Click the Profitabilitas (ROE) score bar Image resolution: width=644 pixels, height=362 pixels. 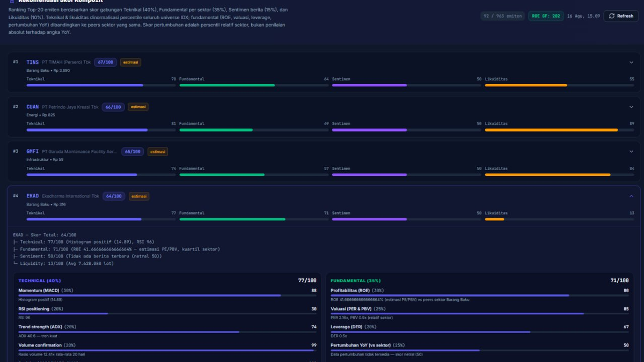pyautogui.click(x=480, y=295)
